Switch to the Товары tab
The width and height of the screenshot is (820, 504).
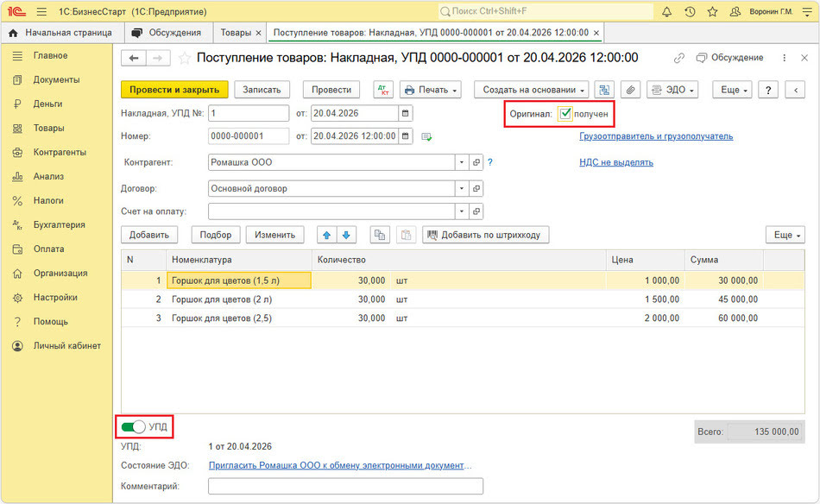[x=236, y=33]
